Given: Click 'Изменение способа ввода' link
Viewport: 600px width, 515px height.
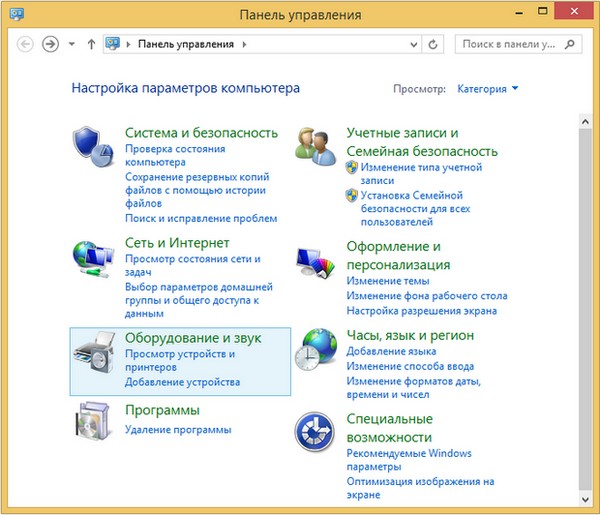Looking at the screenshot, I should 410,366.
